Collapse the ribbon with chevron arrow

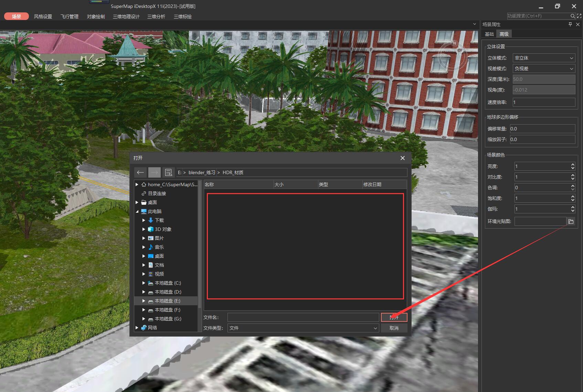tap(475, 24)
